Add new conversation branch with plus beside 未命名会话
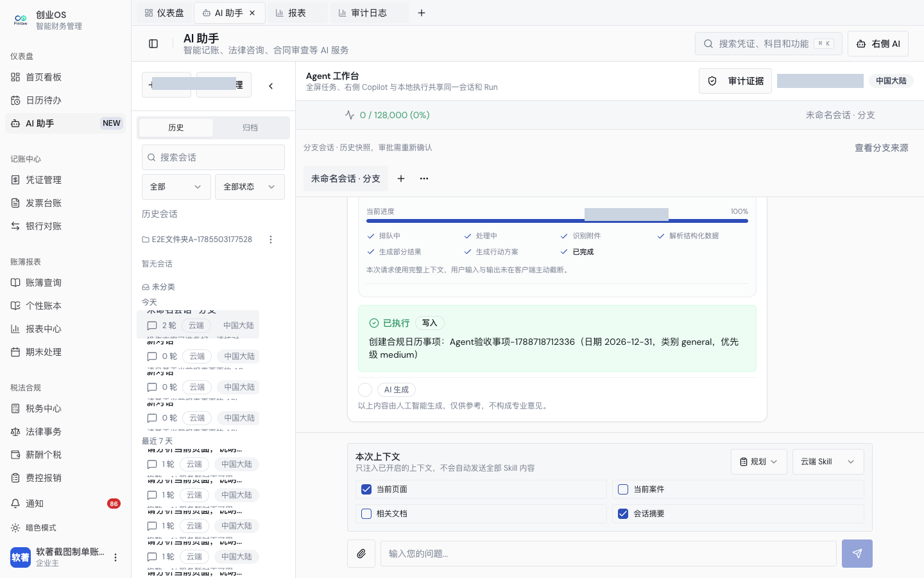Image resolution: width=924 pixels, height=578 pixels. 401,179
